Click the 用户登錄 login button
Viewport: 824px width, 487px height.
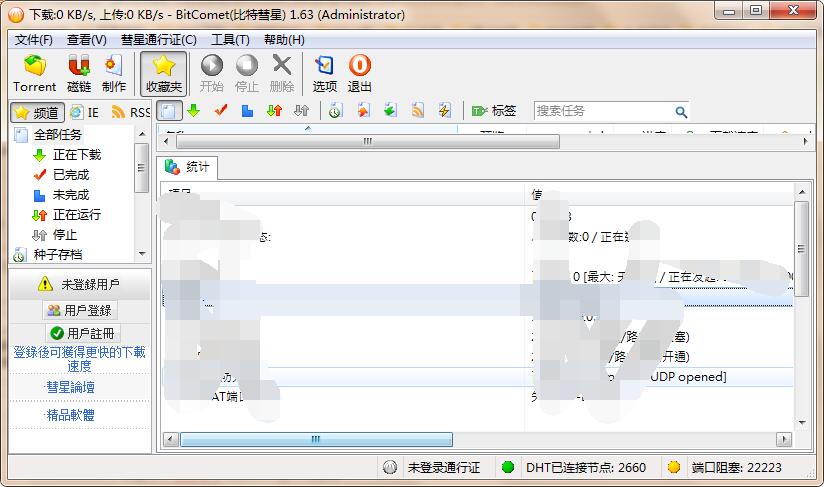click(80, 310)
